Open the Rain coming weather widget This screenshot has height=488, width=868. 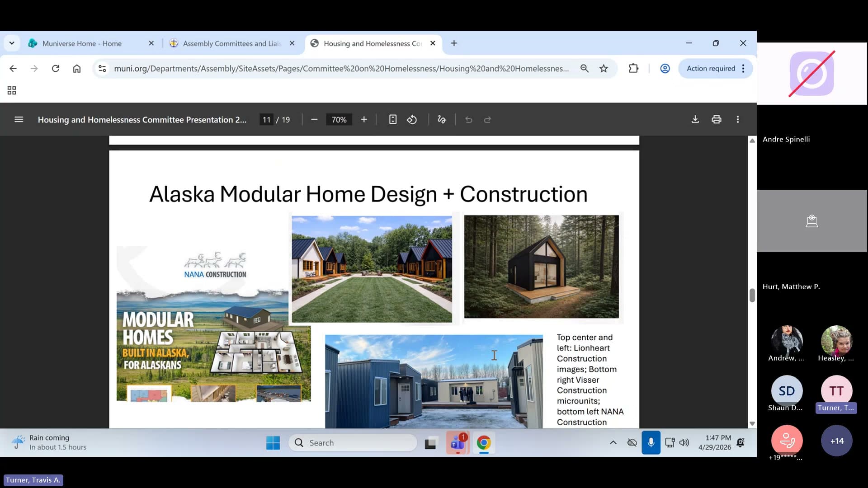pyautogui.click(x=49, y=443)
